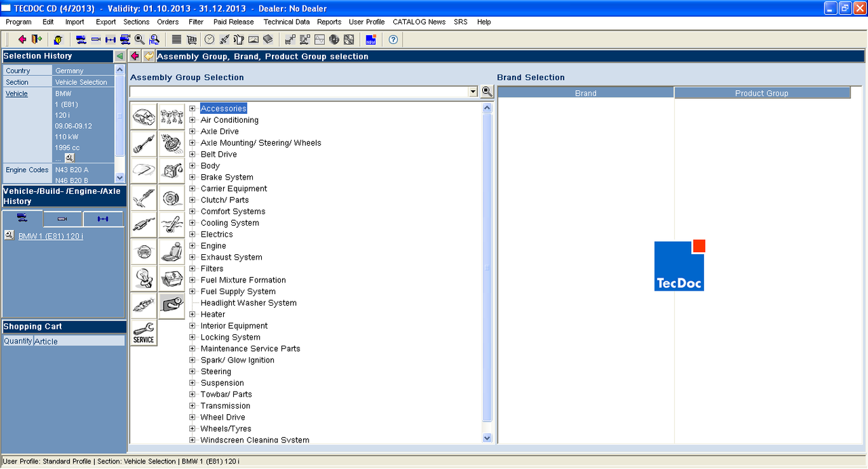Expand the Suspension tree node
This screenshot has height=469, width=868.
[193, 383]
